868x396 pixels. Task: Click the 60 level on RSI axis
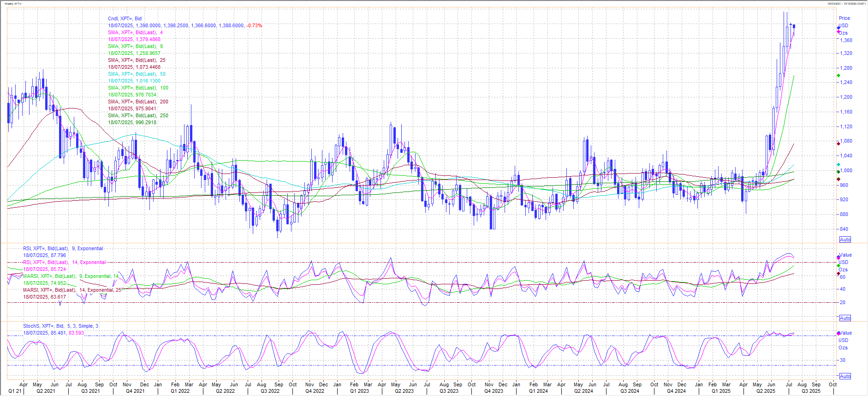click(843, 277)
